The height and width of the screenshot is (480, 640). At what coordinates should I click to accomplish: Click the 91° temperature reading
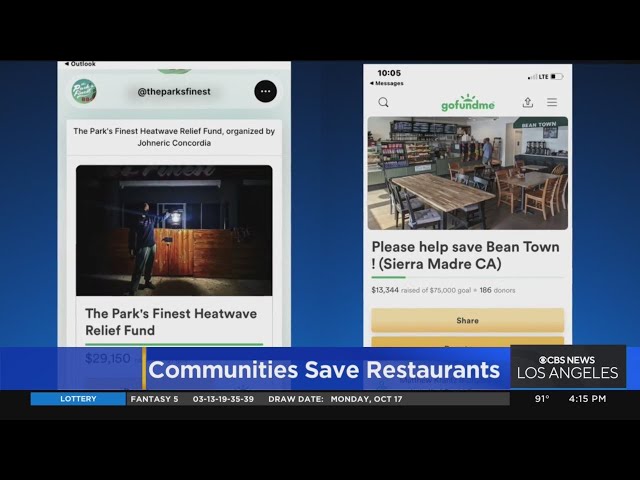(x=542, y=399)
